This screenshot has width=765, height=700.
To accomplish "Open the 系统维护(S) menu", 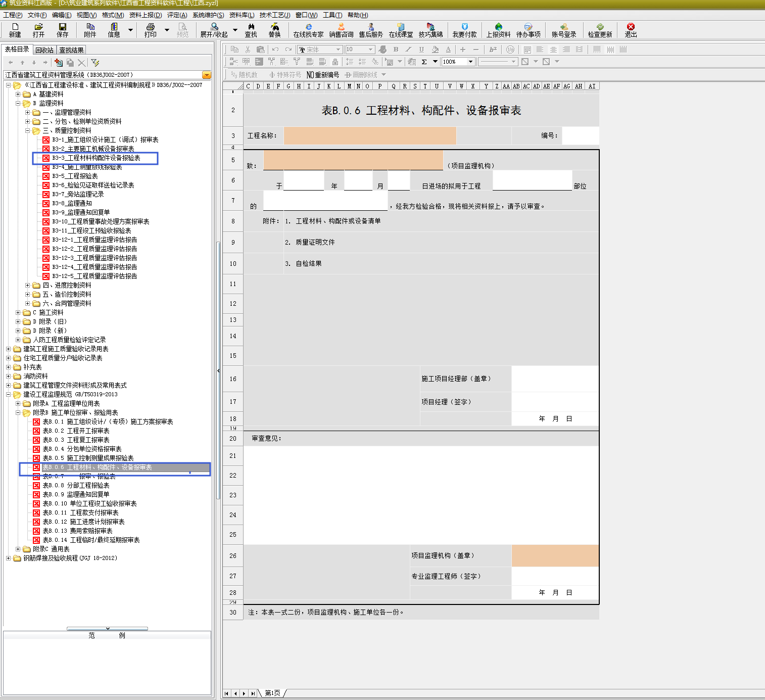I will click(x=208, y=15).
